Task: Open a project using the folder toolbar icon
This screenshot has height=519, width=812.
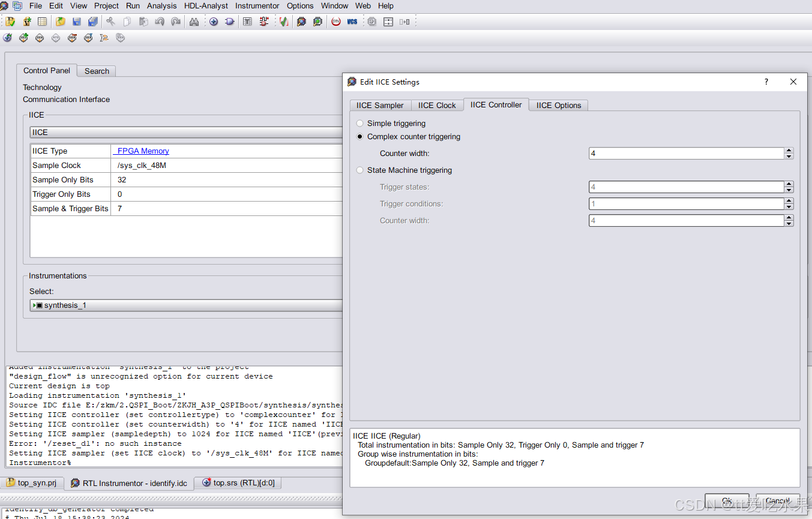Action: (59, 21)
